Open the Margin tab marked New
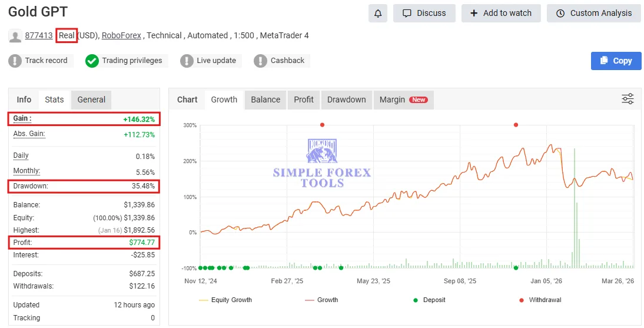Image resolution: width=644 pixels, height=328 pixels. pos(403,100)
